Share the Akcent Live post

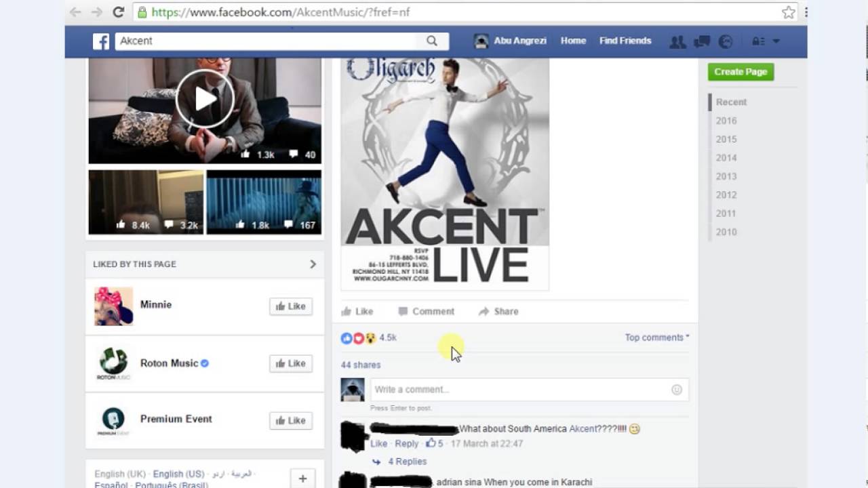498,312
